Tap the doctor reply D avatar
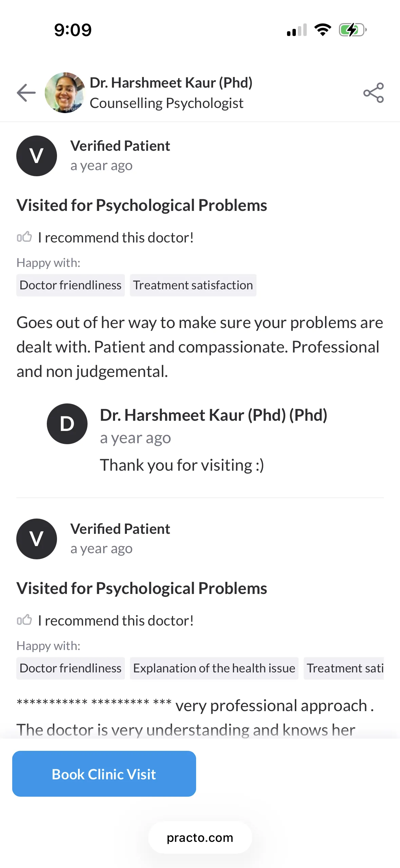 point(67,424)
